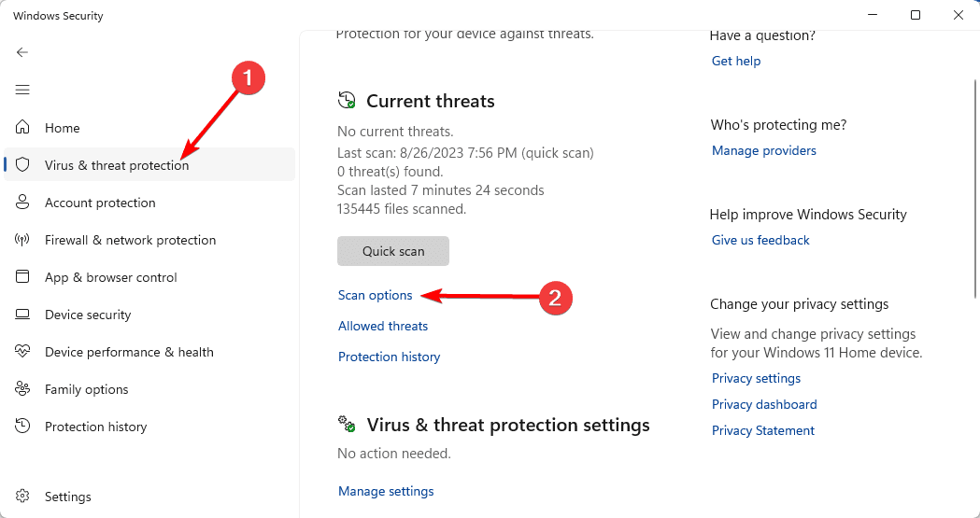The height and width of the screenshot is (518, 980).
Task: Click '0 threat(s) found.' text
Action: (391, 172)
